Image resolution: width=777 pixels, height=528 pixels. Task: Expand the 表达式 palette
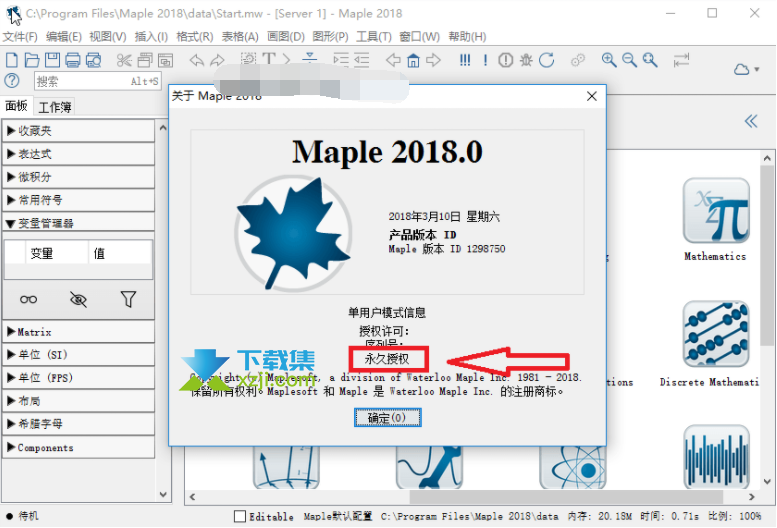coord(78,154)
